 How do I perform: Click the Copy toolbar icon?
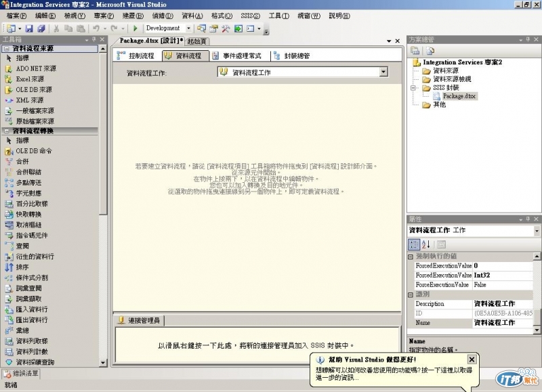click(x=68, y=28)
